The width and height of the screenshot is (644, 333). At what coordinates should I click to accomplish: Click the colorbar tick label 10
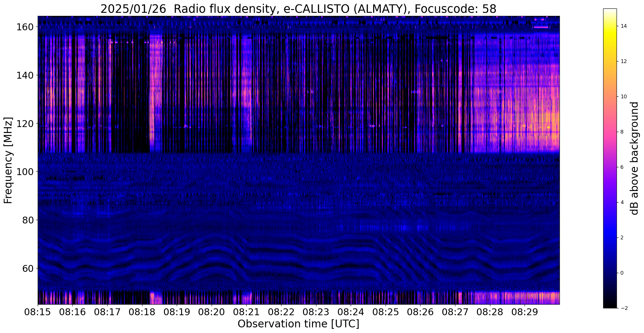(624, 97)
